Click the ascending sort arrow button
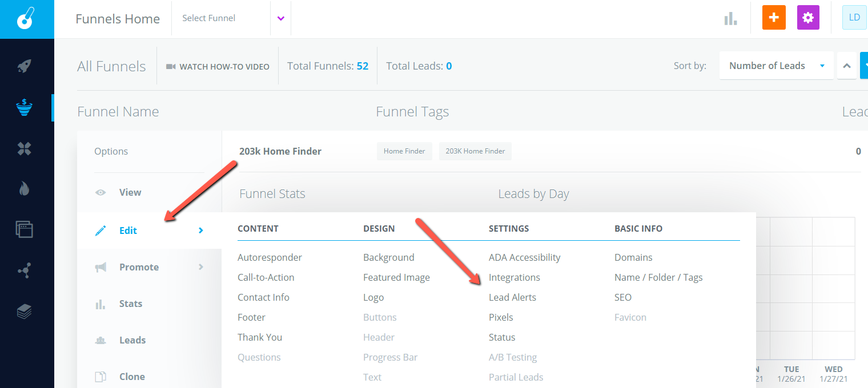The height and width of the screenshot is (388, 868). (x=847, y=66)
